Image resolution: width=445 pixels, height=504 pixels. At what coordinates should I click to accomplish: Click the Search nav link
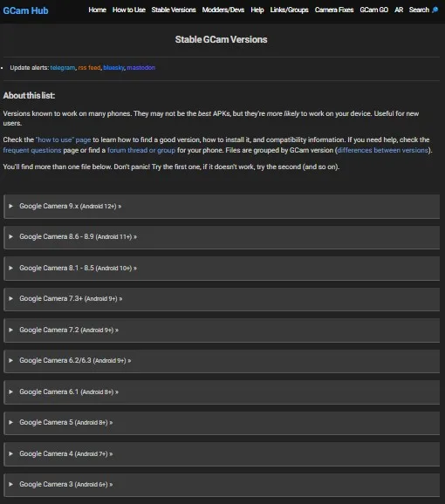(419, 10)
